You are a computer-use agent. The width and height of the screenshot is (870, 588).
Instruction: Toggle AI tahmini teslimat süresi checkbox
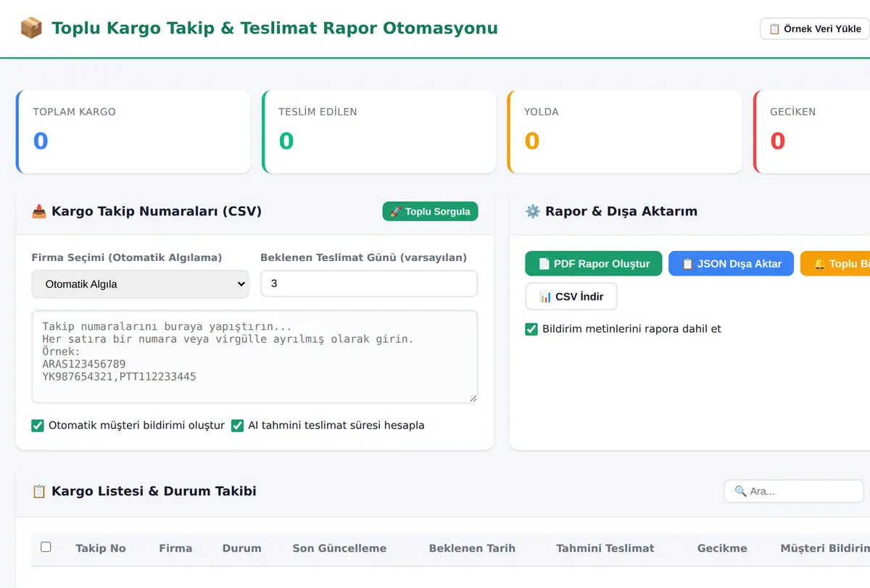tap(237, 426)
